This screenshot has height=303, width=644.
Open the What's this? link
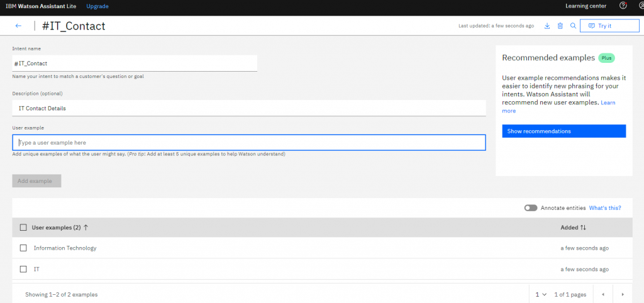[605, 208]
